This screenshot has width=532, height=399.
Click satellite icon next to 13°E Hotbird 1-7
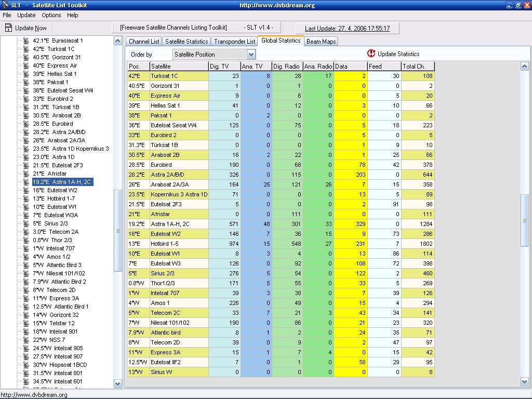26,198
